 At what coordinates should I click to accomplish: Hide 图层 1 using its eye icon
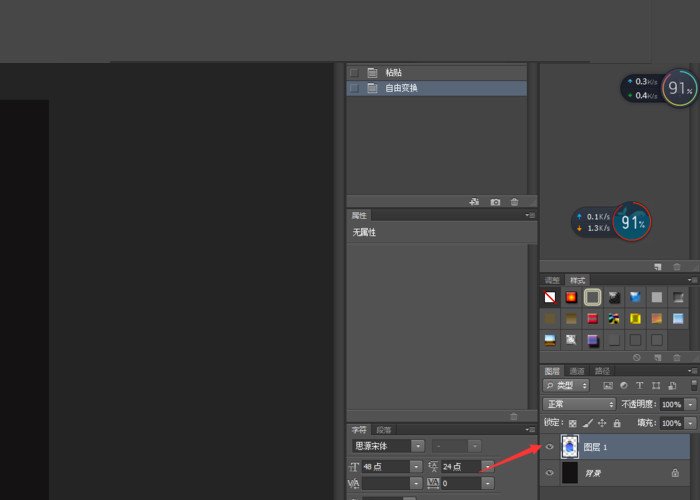pyautogui.click(x=549, y=447)
